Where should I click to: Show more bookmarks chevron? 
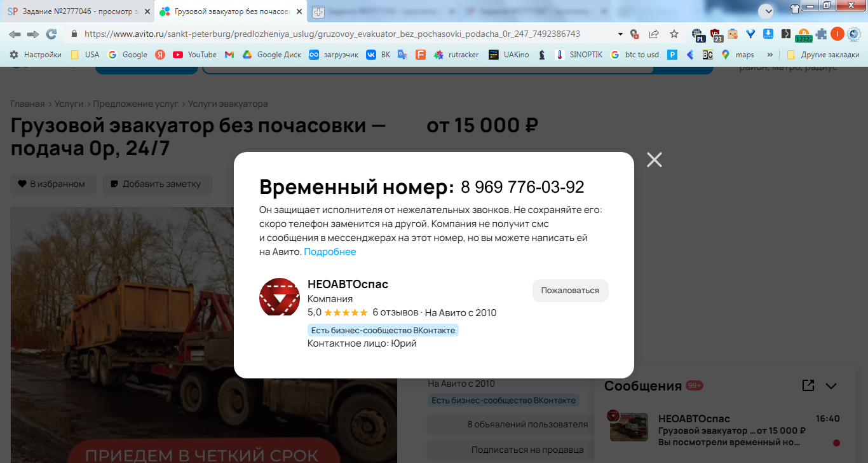770,55
